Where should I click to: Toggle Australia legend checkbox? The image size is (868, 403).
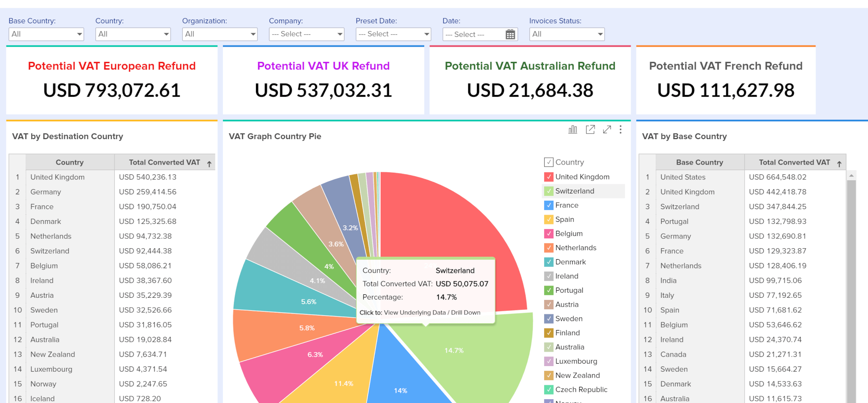[x=548, y=347]
